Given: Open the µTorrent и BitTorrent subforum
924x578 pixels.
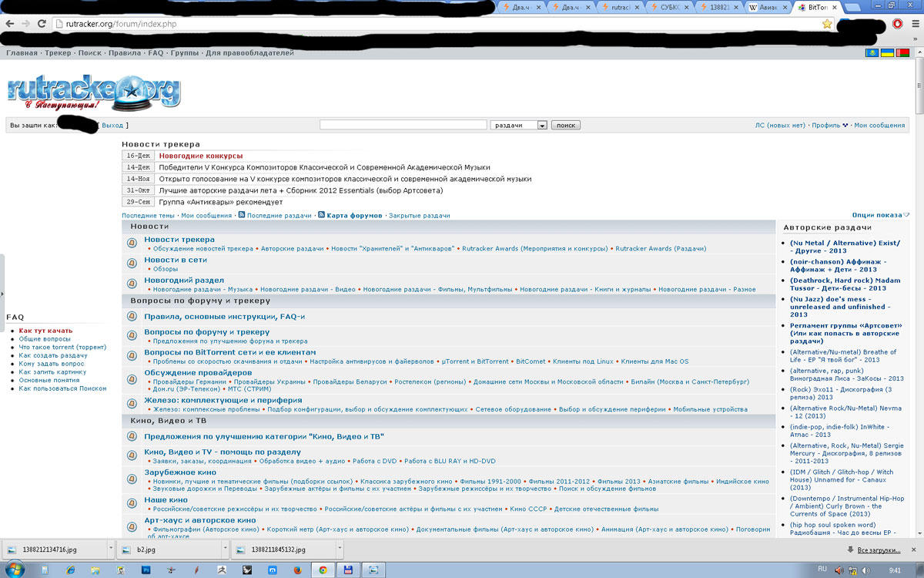Looking at the screenshot, I should [475, 361].
